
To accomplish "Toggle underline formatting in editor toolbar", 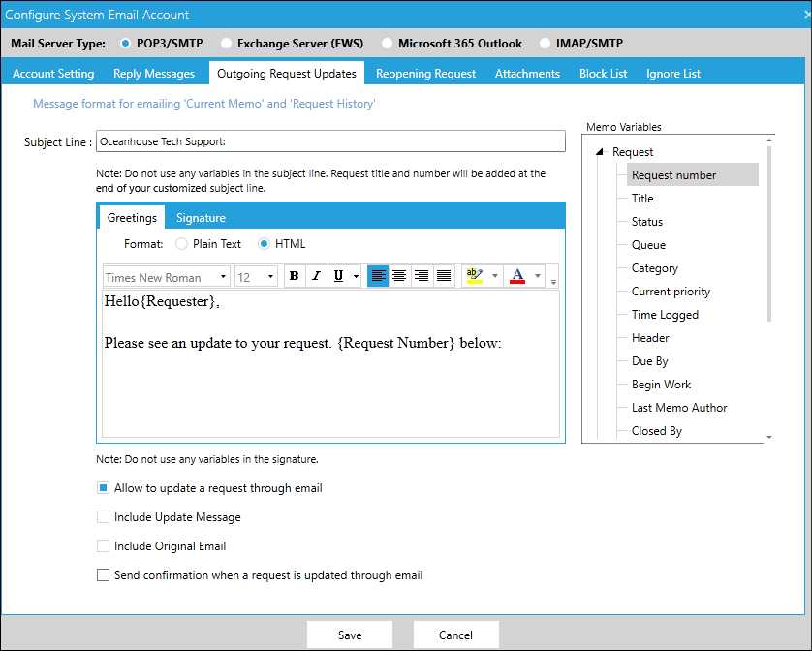I will 339,276.
